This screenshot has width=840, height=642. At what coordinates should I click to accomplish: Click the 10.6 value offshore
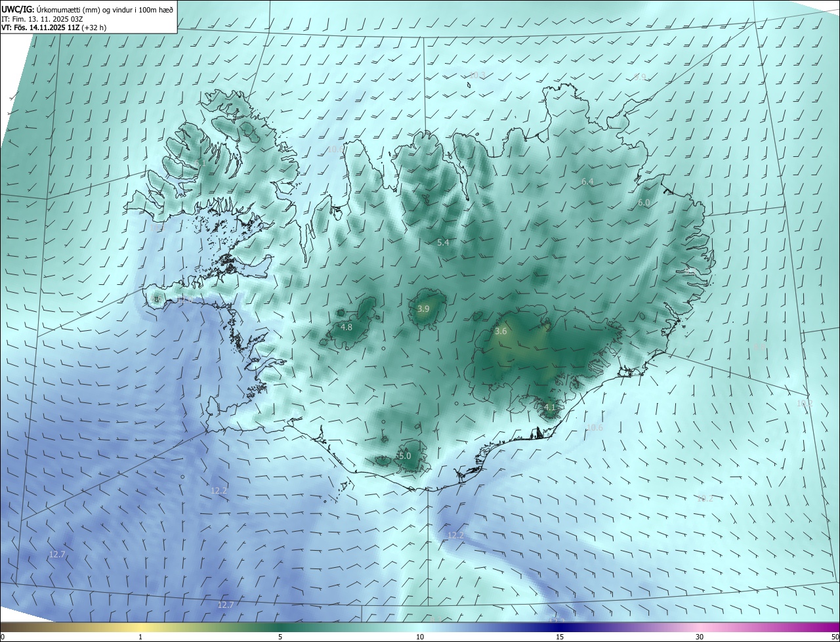(x=595, y=427)
